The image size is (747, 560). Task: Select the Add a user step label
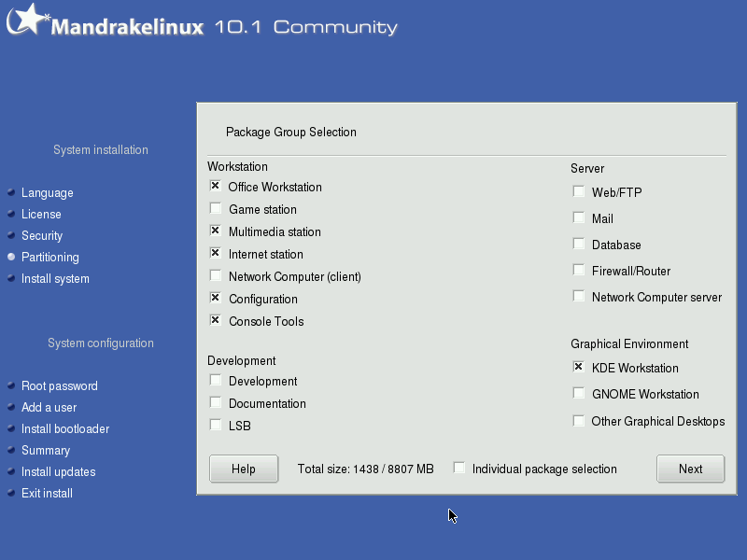49,407
